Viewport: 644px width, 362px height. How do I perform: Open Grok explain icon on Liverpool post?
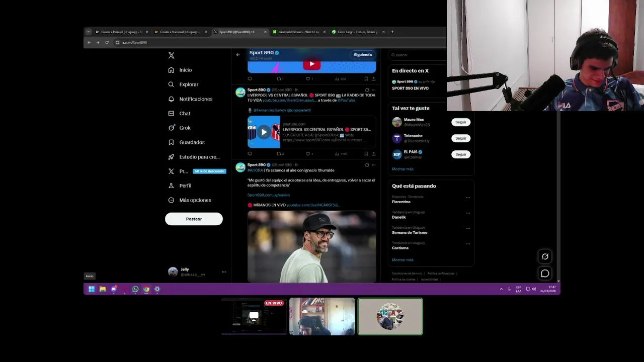point(367,90)
